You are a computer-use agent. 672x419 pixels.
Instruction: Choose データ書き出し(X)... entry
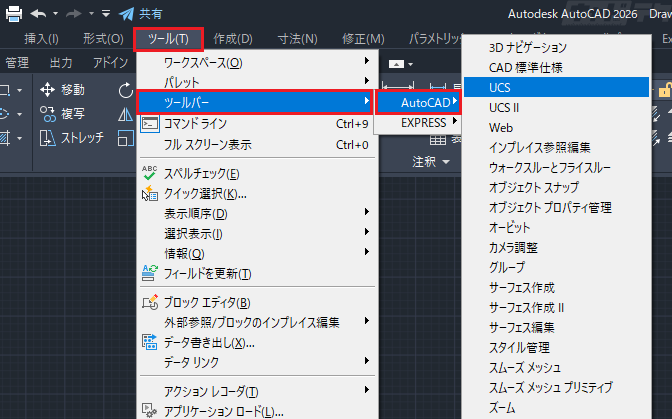click(x=258, y=343)
